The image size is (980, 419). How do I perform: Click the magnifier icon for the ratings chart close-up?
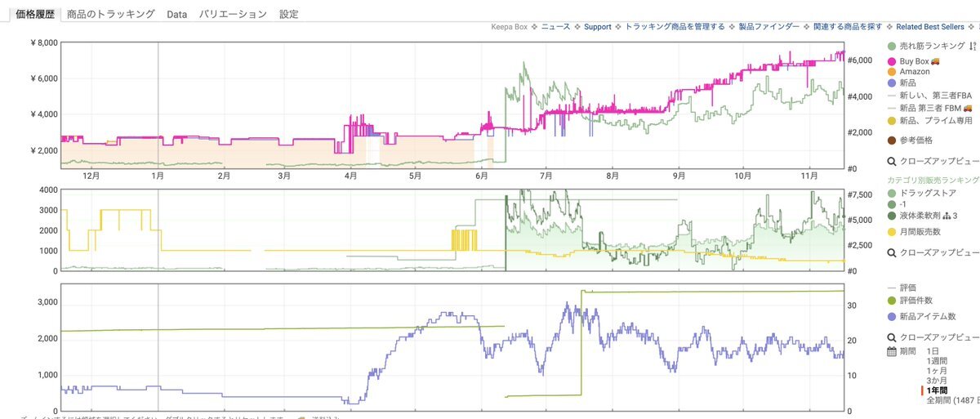(x=892, y=337)
